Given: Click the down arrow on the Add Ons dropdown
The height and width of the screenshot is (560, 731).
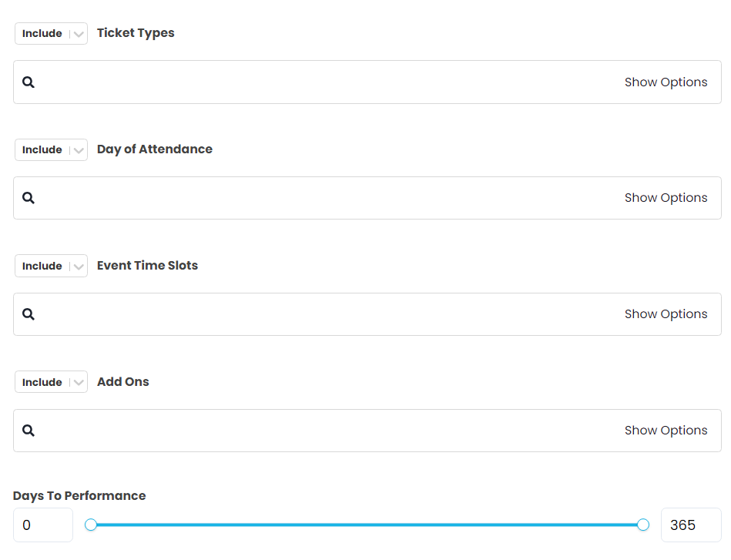Looking at the screenshot, I should (78, 382).
